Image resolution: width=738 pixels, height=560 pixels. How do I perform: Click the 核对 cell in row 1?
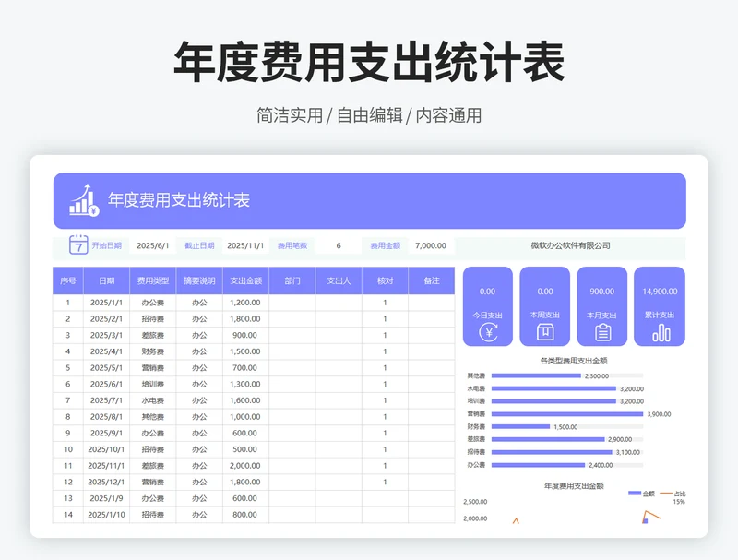385,303
